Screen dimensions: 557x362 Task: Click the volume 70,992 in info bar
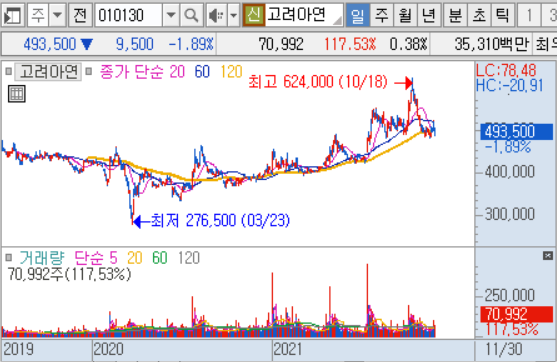[281, 44]
